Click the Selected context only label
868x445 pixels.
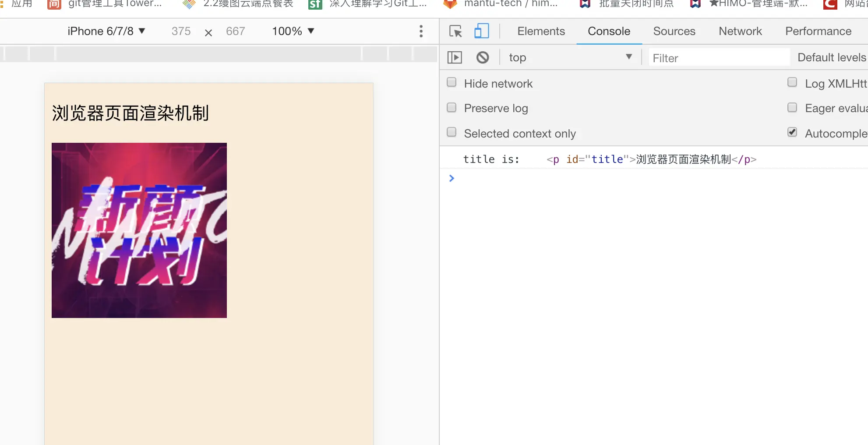pos(520,134)
